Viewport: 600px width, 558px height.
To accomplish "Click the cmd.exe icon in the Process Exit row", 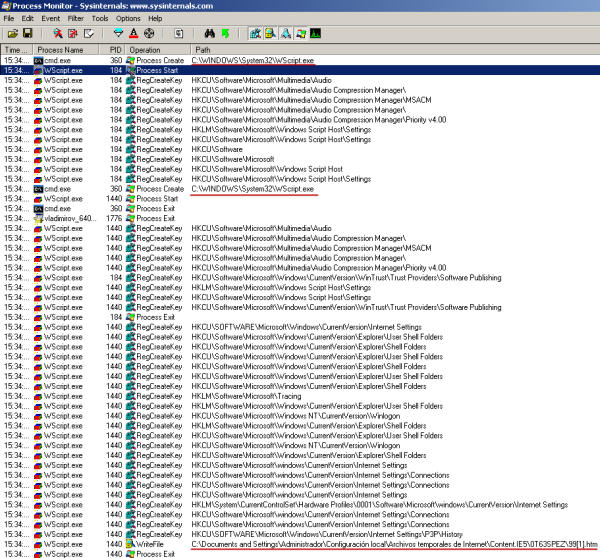I will tap(38, 209).
